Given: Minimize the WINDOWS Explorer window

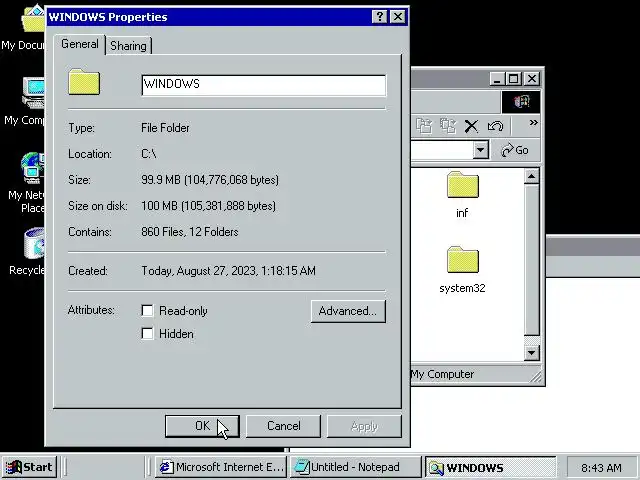Looking at the screenshot, I should (497, 78).
